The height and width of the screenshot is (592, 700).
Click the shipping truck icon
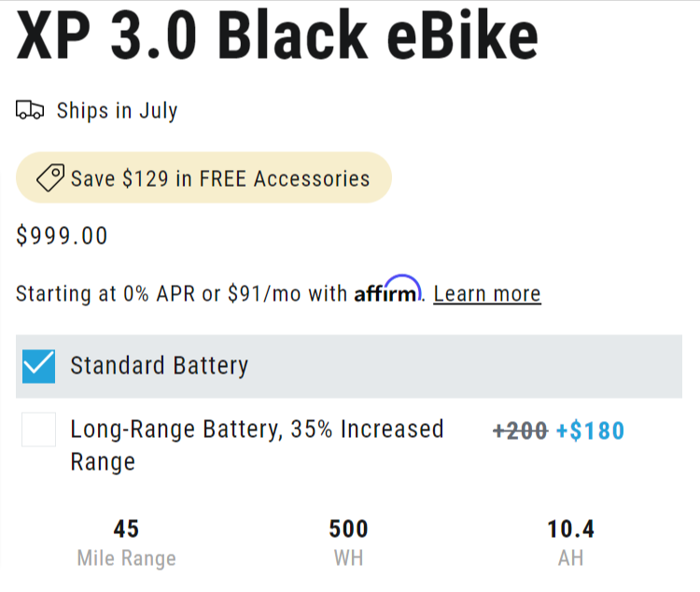[30, 110]
